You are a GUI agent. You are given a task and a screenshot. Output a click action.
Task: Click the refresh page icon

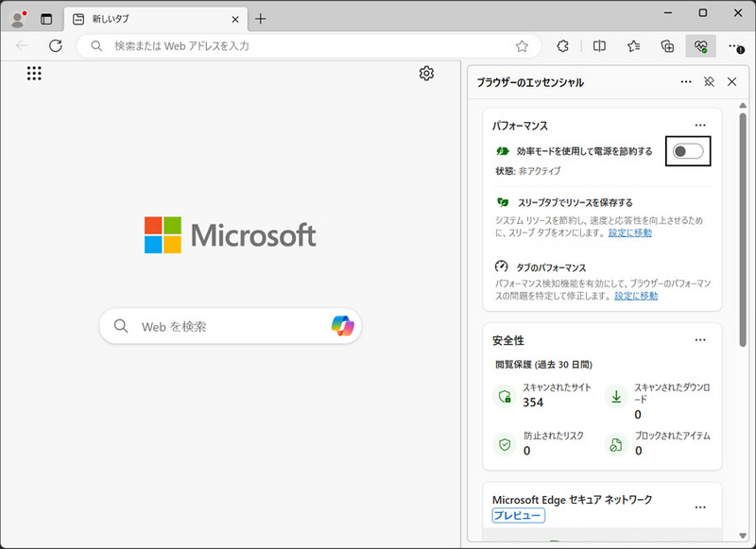[56, 45]
